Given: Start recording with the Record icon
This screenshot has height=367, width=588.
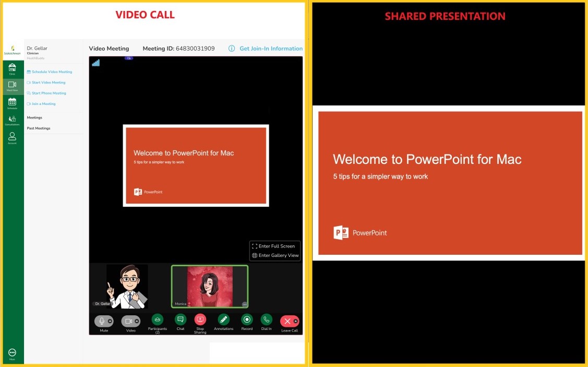Looking at the screenshot, I should tap(247, 319).
